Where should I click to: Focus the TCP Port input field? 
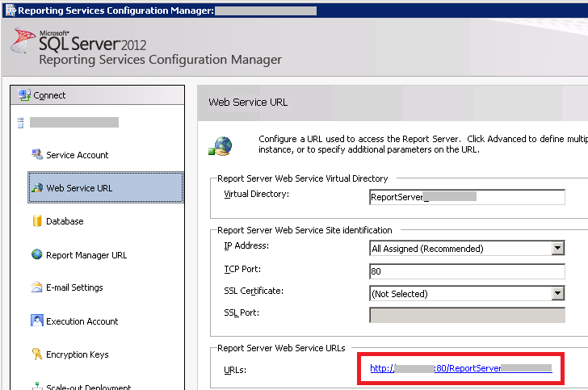(466, 271)
